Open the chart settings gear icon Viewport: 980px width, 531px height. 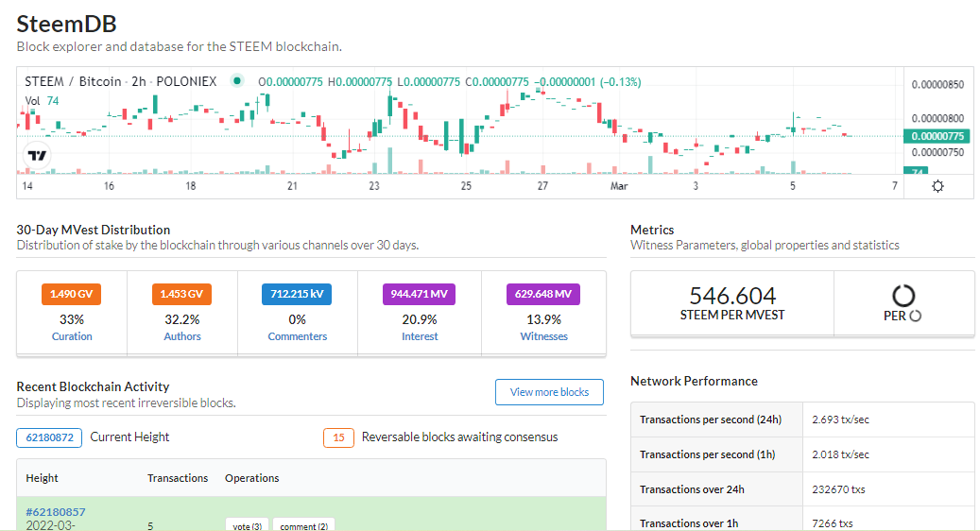(x=937, y=185)
